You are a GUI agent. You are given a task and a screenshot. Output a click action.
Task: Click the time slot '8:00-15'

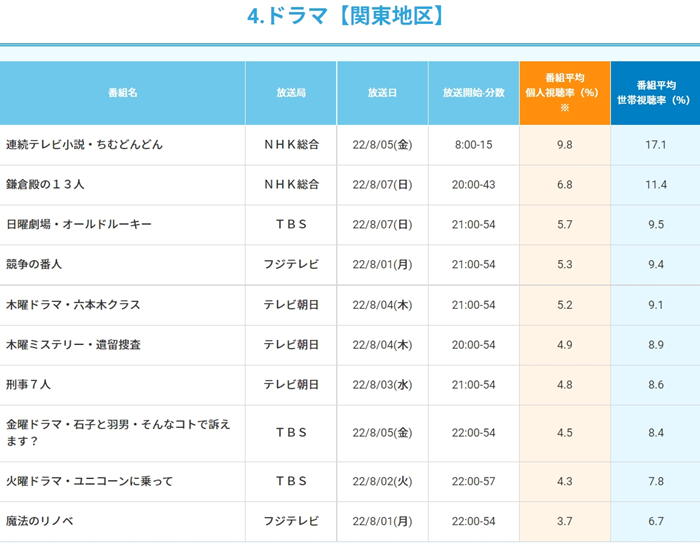[474, 145]
